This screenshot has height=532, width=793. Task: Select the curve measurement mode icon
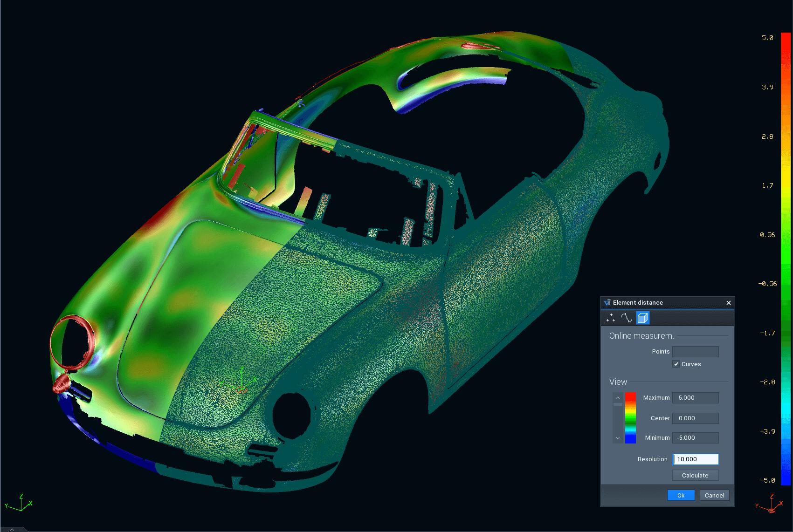[x=627, y=318]
